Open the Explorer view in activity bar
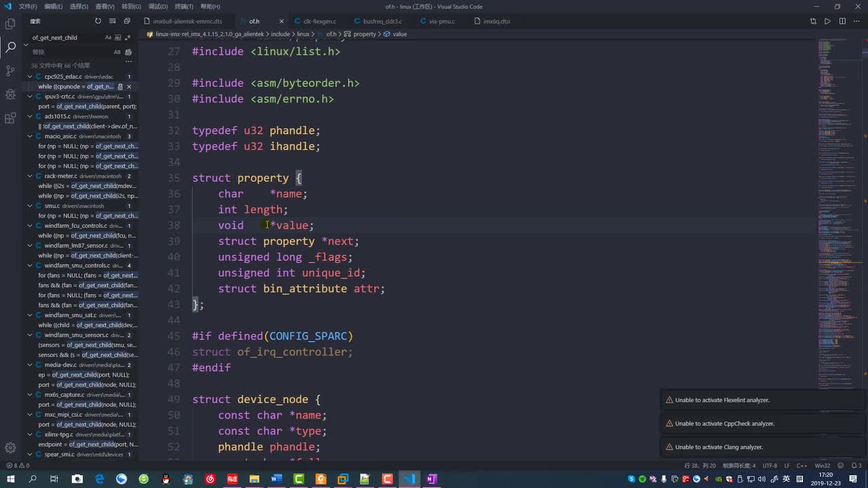Image resolution: width=868 pixels, height=488 pixels. 10,24
